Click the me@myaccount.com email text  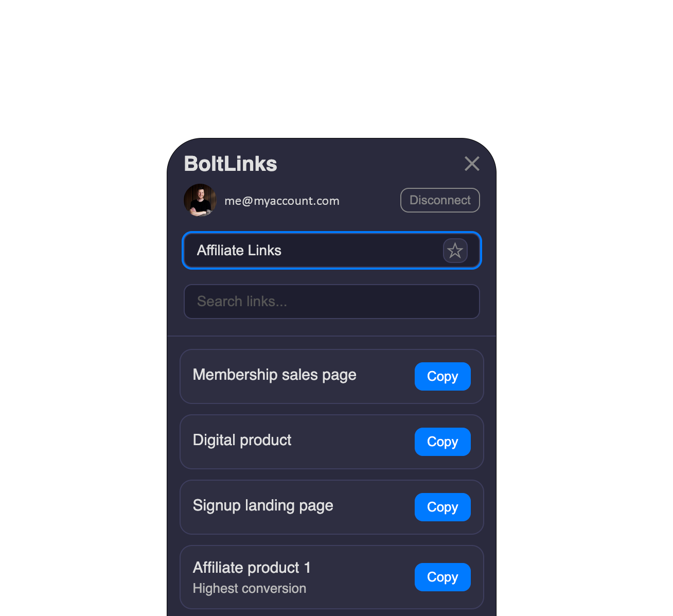tap(282, 201)
